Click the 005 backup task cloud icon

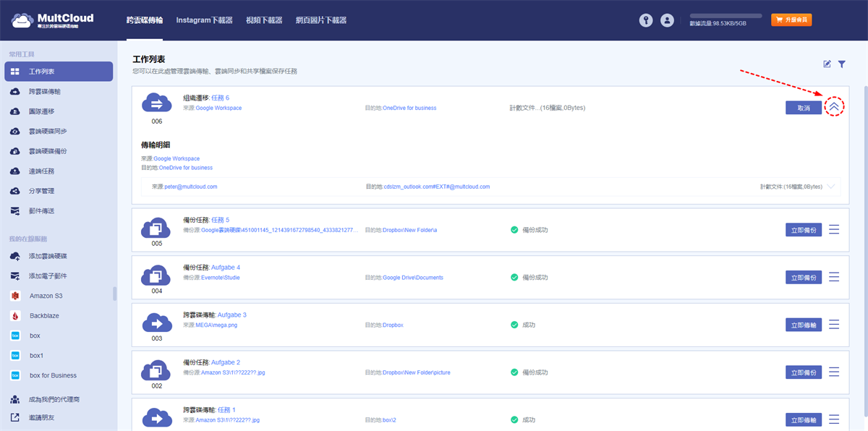pos(156,229)
